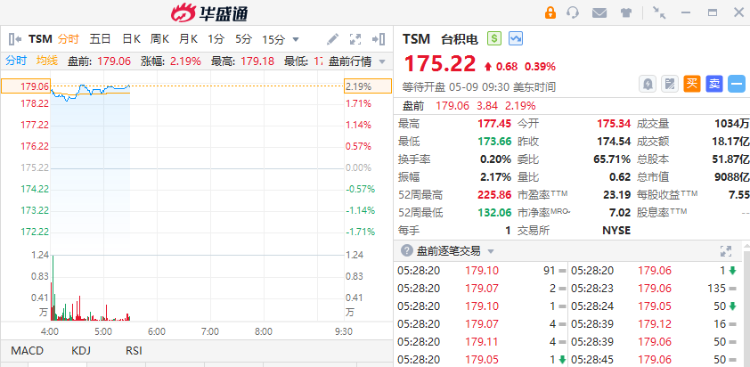The image size is (750, 367).
Task: Click the 交易所 value NYSE
Action: [x=616, y=230]
